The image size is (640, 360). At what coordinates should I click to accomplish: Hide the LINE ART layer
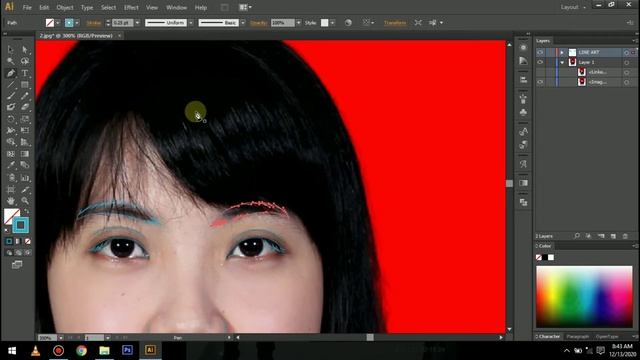(x=540, y=52)
